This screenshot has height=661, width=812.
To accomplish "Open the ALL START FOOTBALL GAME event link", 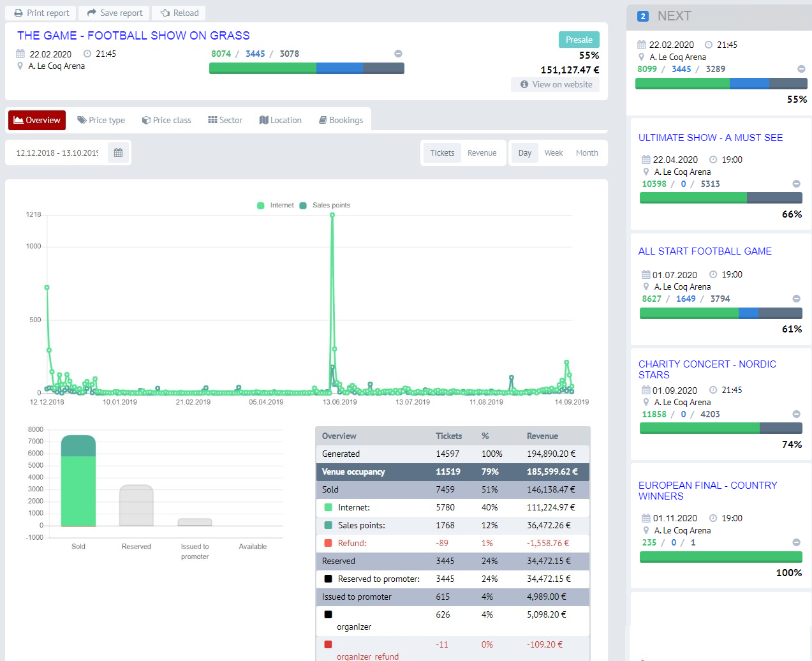I will [x=704, y=251].
